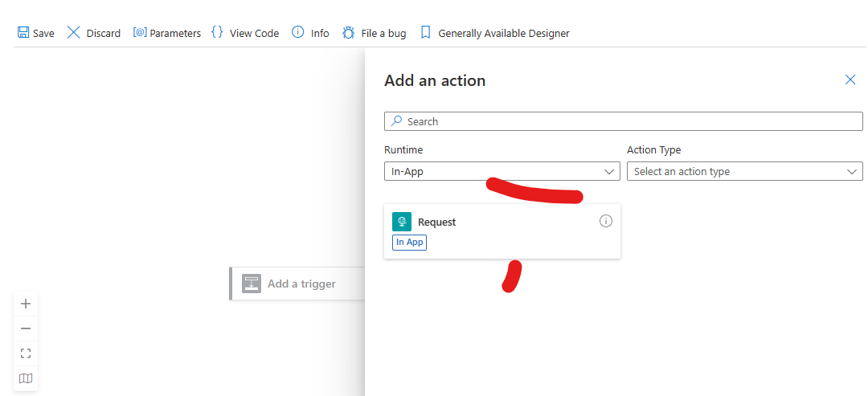Click the search magnifier icon

[x=396, y=121]
